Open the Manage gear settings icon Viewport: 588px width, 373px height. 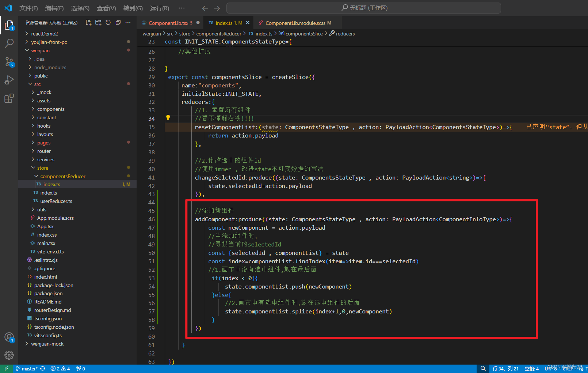pyautogui.click(x=9, y=355)
